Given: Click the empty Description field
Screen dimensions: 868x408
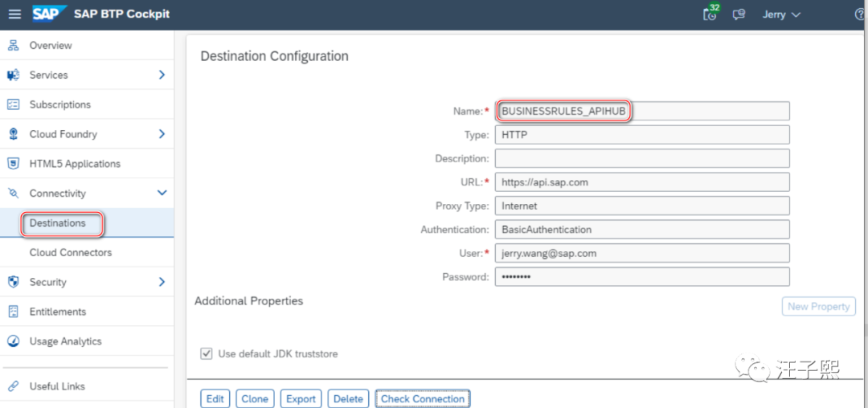Looking at the screenshot, I should 642,159.
